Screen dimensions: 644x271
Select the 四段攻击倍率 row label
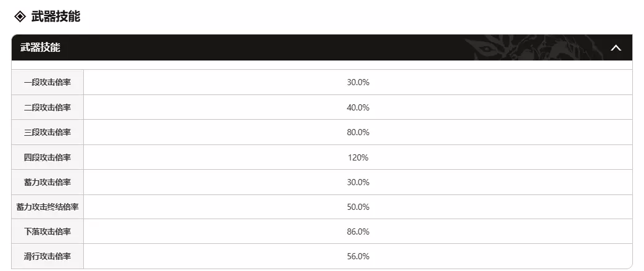(47, 157)
